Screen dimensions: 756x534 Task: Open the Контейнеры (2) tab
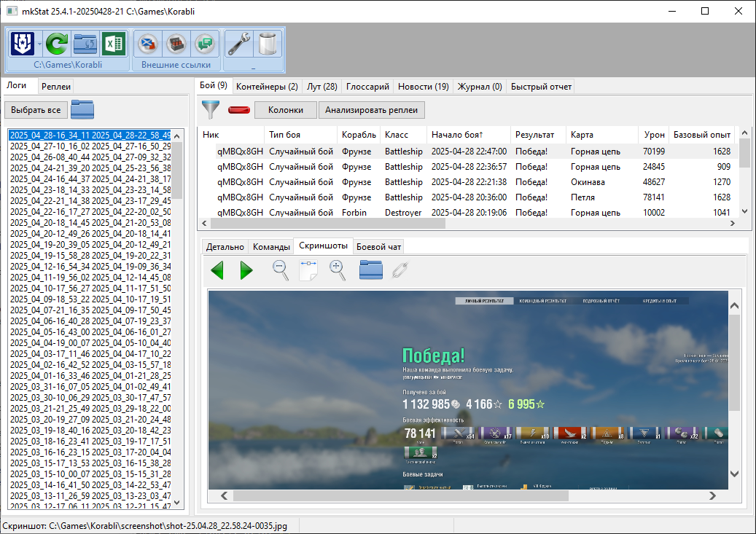(x=267, y=86)
